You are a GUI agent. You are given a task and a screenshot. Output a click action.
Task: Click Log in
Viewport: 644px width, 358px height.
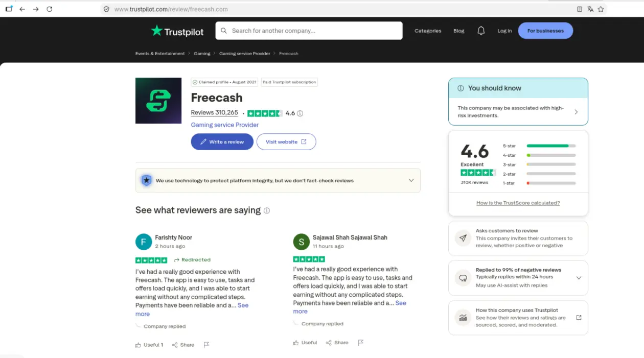tap(504, 31)
